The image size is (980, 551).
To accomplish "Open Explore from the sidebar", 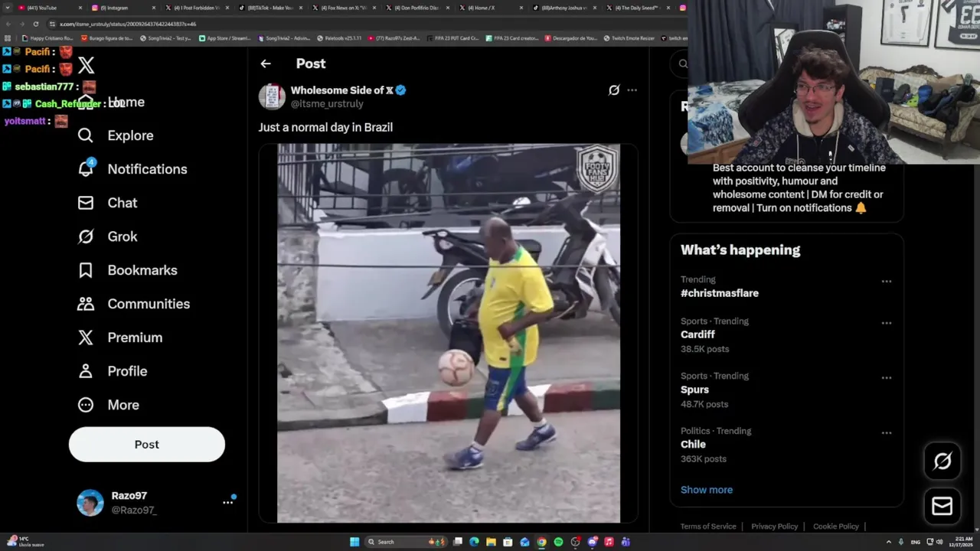I will point(116,135).
